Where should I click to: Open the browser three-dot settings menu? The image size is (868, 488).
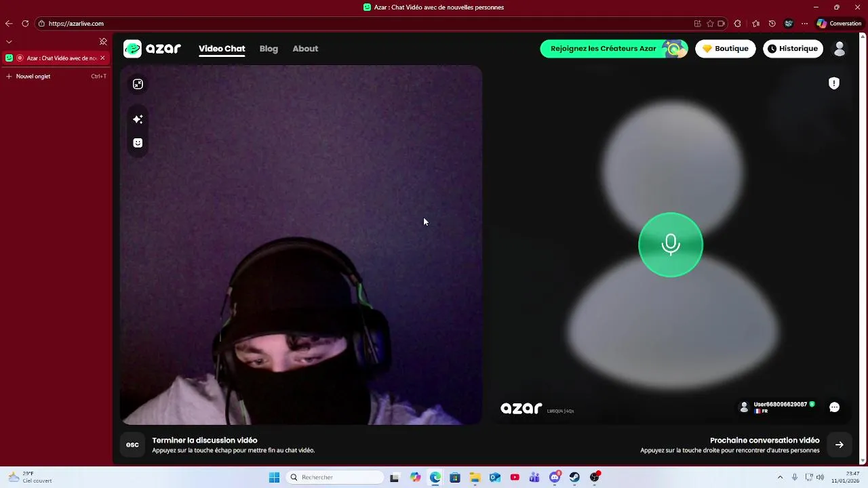pyautogui.click(x=805, y=24)
